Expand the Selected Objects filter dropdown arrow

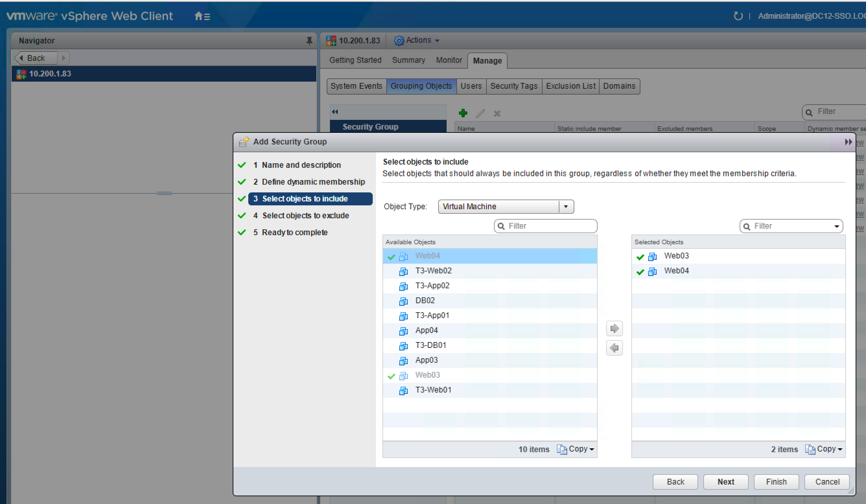coord(837,226)
